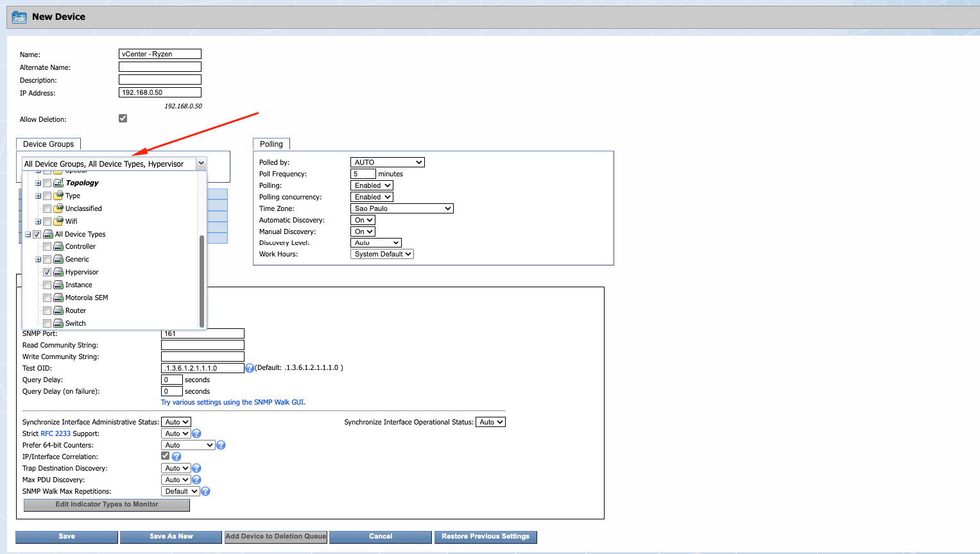Click the Hypervisor device type icon

[x=58, y=273]
